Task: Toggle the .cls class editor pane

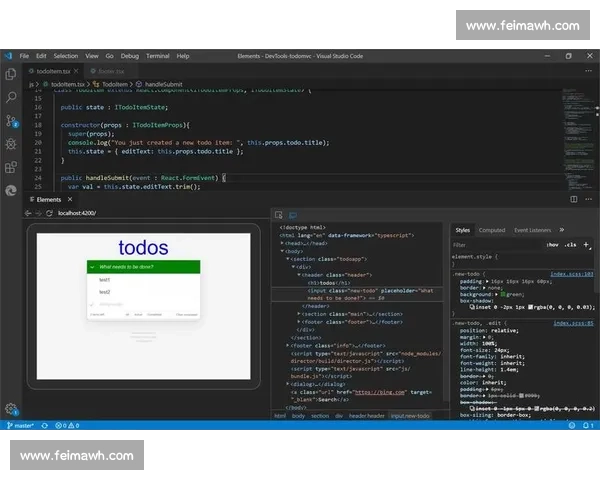Action: click(x=570, y=245)
